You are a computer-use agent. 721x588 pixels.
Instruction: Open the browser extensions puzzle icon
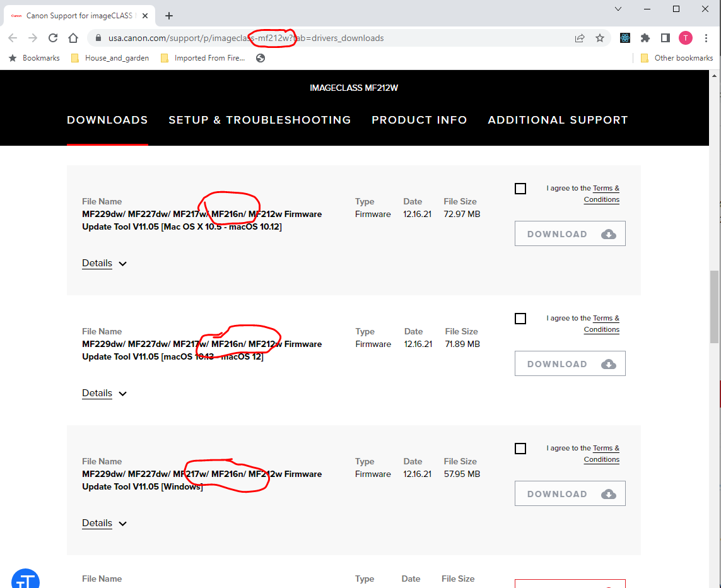pyautogui.click(x=645, y=38)
